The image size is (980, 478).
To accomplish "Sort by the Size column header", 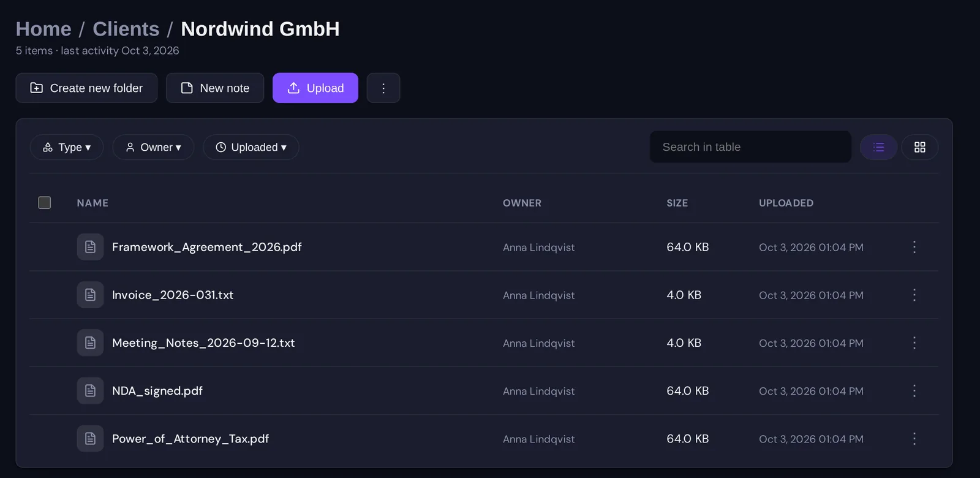I will coord(677,203).
